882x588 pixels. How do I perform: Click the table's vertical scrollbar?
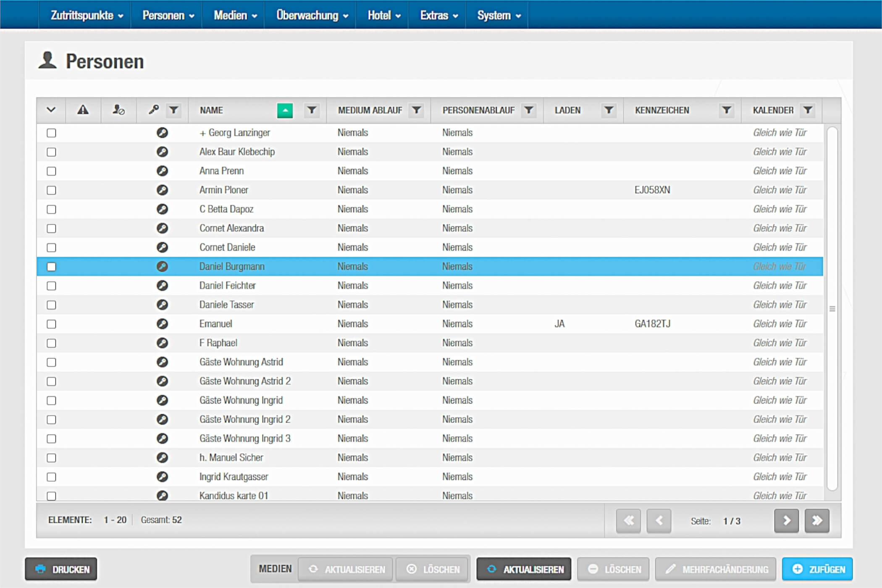tap(832, 309)
